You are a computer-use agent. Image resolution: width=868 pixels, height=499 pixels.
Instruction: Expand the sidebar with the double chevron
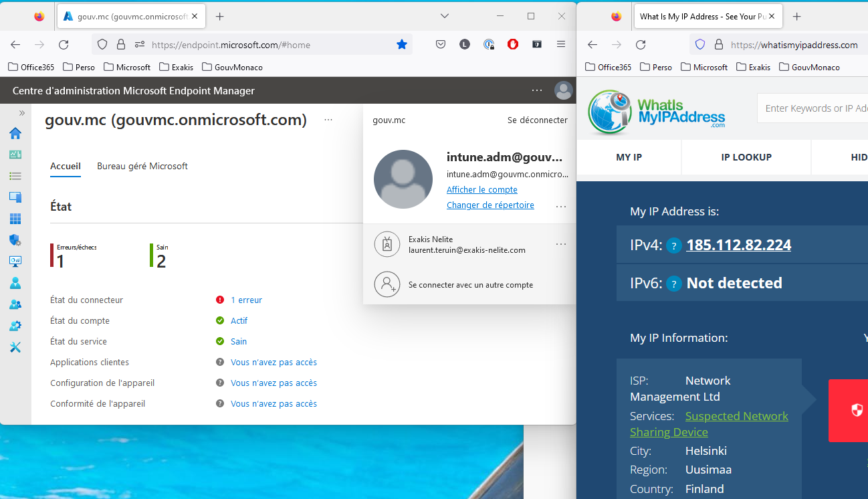coord(21,113)
